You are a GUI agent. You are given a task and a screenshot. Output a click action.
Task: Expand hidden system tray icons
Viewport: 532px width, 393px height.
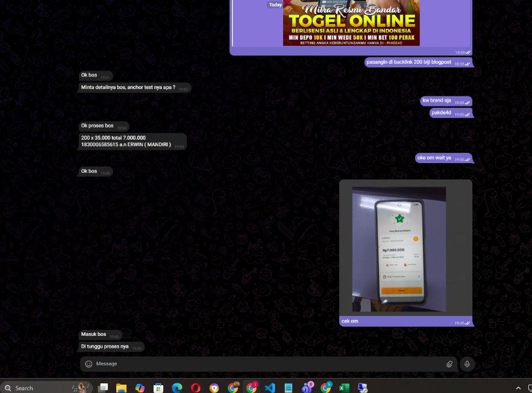click(518, 388)
